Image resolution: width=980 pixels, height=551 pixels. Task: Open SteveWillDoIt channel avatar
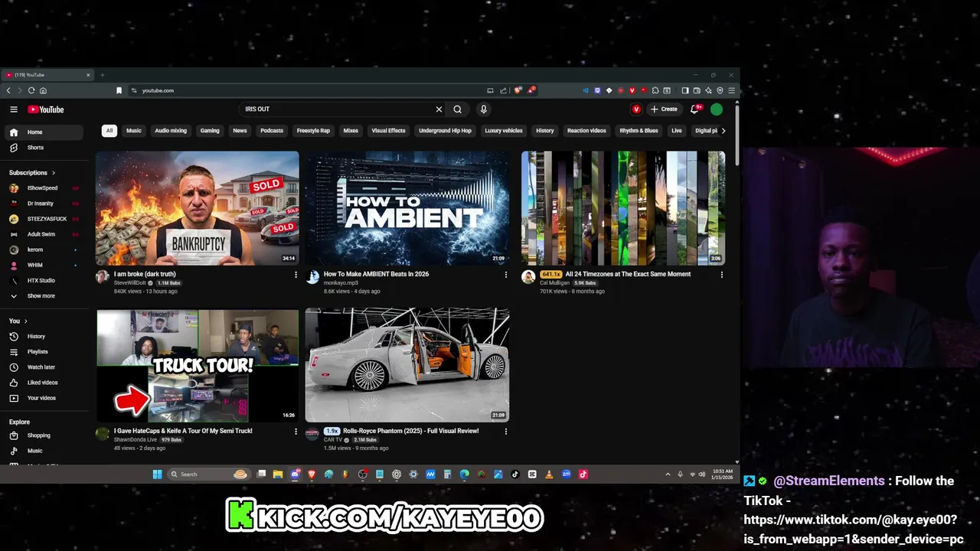[x=102, y=277]
